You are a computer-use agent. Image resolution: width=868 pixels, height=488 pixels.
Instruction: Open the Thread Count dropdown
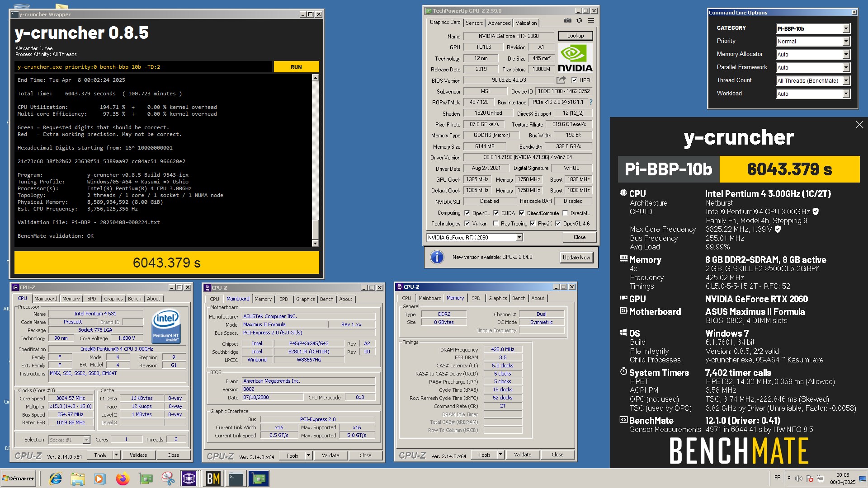(813, 81)
